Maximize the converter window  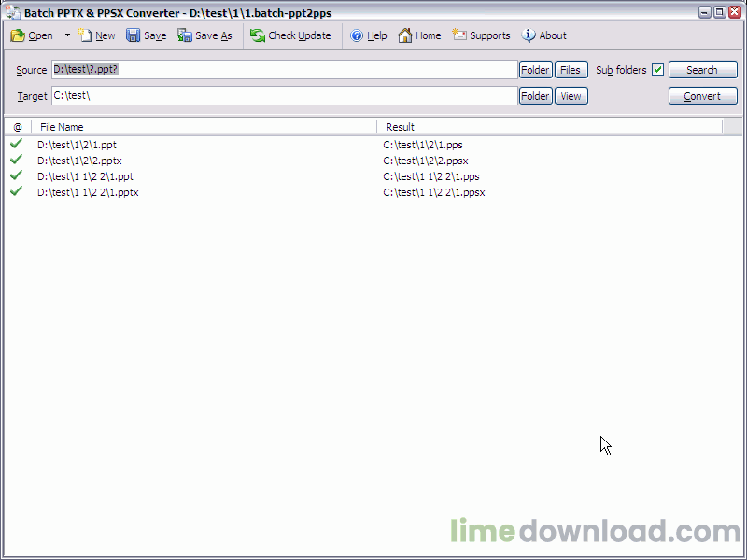pyautogui.click(x=719, y=12)
